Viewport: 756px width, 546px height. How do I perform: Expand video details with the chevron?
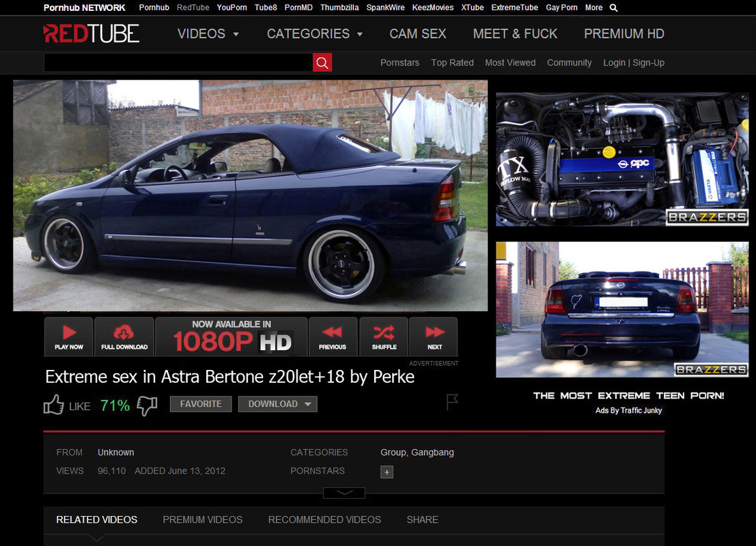(344, 493)
